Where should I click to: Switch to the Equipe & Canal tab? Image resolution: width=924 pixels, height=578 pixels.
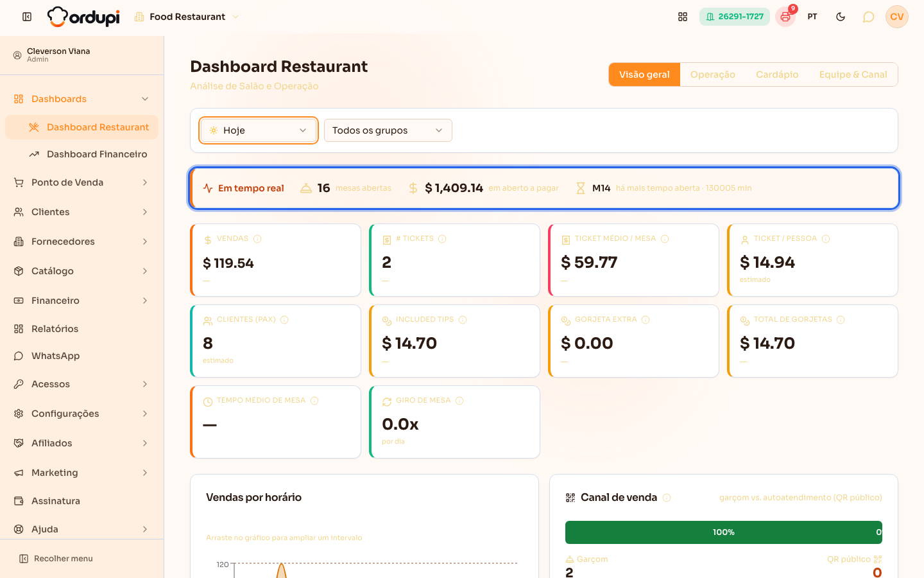(x=853, y=74)
